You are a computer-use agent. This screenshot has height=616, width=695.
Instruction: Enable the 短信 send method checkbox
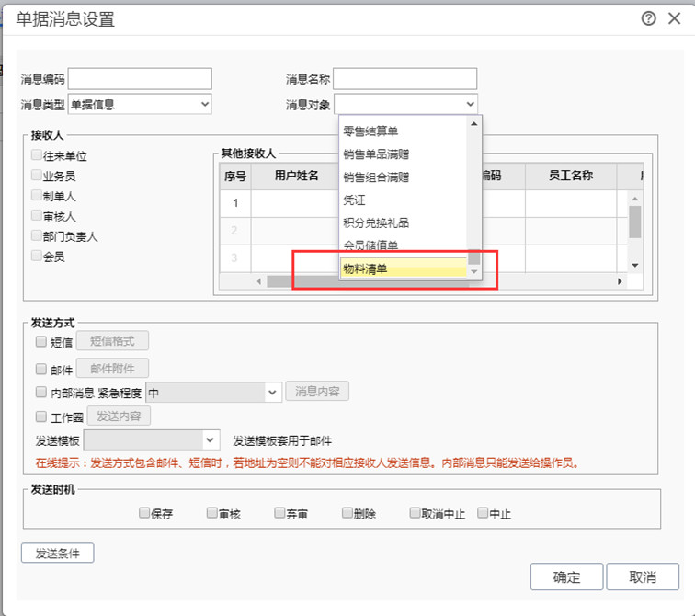(x=40, y=342)
